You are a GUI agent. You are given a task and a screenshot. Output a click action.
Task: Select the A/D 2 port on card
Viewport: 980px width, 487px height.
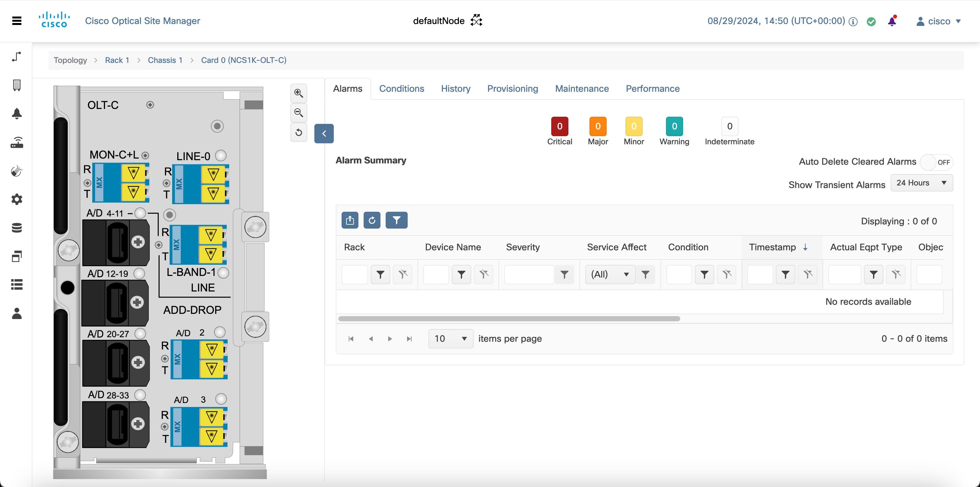tap(199, 360)
